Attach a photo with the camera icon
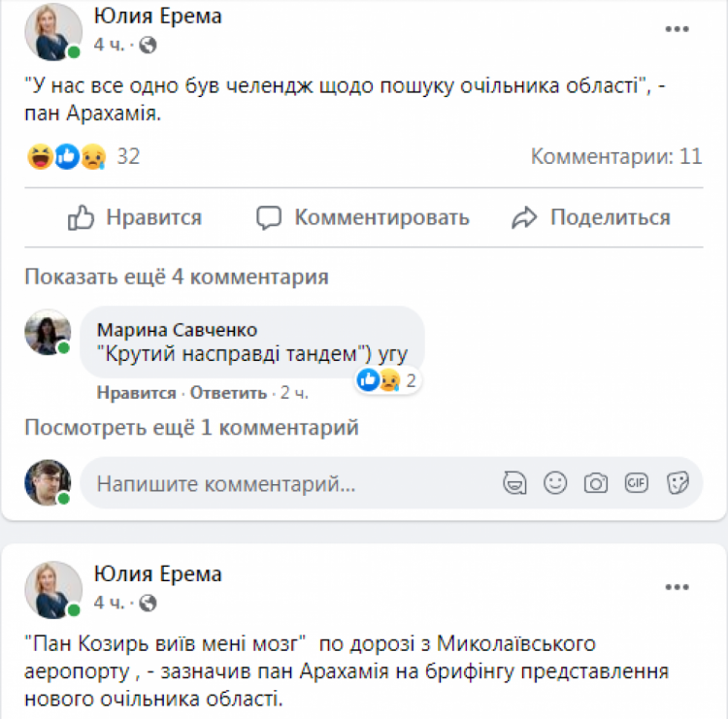Screen dimensions: 728x719 596,482
